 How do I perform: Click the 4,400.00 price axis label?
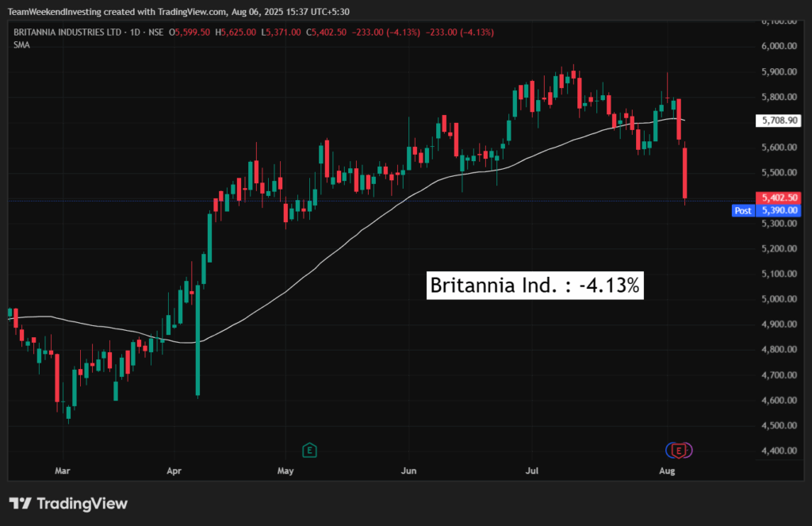click(779, 451)
